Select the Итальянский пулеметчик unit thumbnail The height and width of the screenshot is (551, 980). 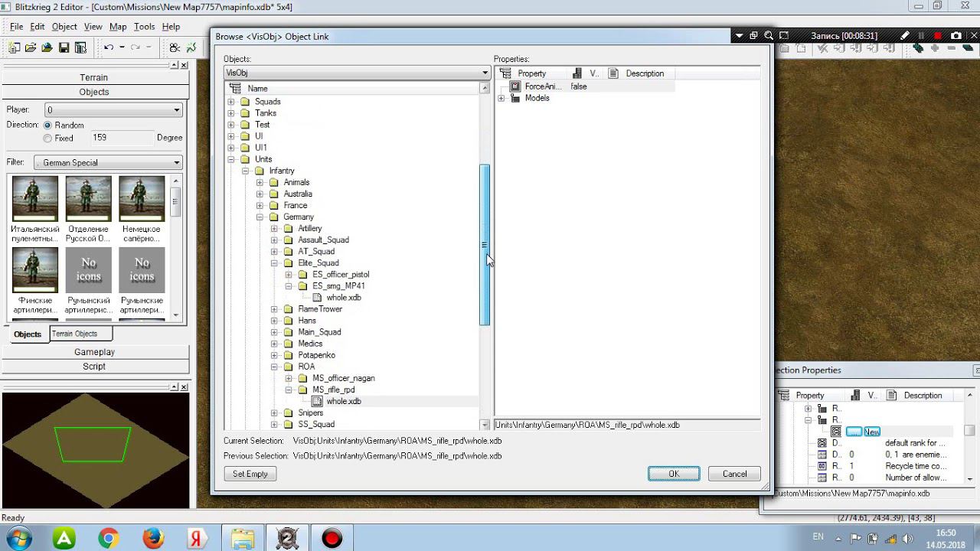[34, 199]
